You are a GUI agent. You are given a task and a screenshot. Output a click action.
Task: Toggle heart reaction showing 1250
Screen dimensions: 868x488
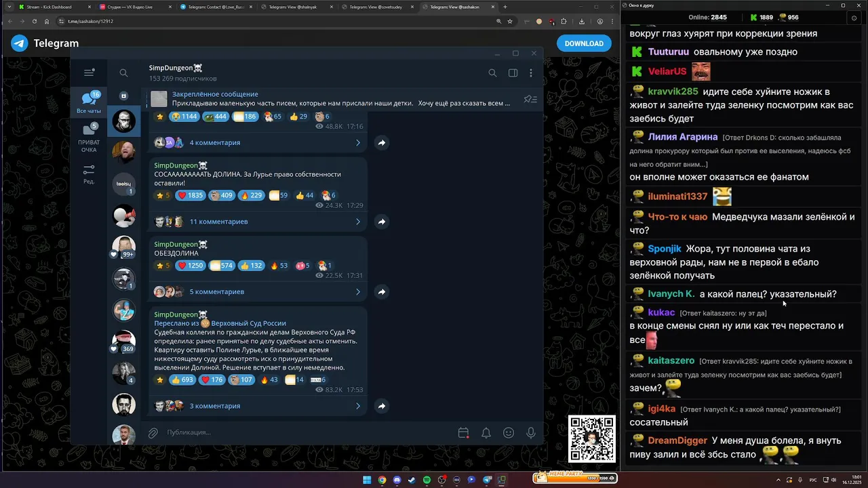click(x=190, y=266)
